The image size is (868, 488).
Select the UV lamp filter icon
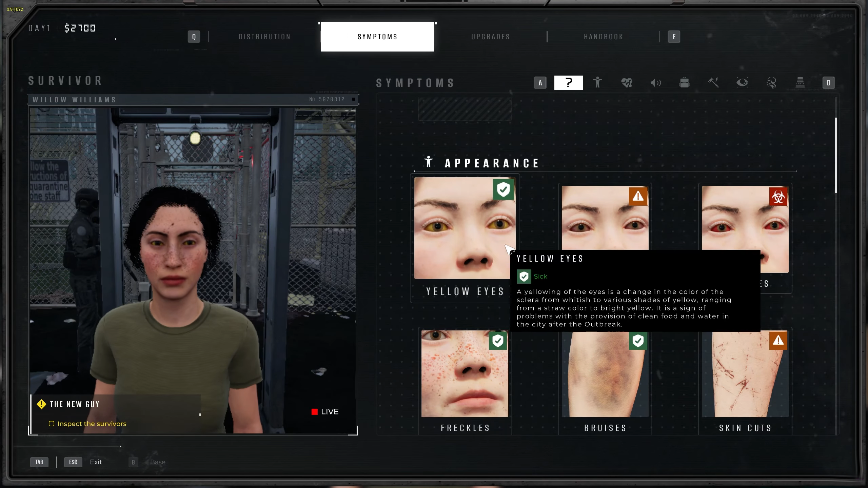[x=800, y=83]
